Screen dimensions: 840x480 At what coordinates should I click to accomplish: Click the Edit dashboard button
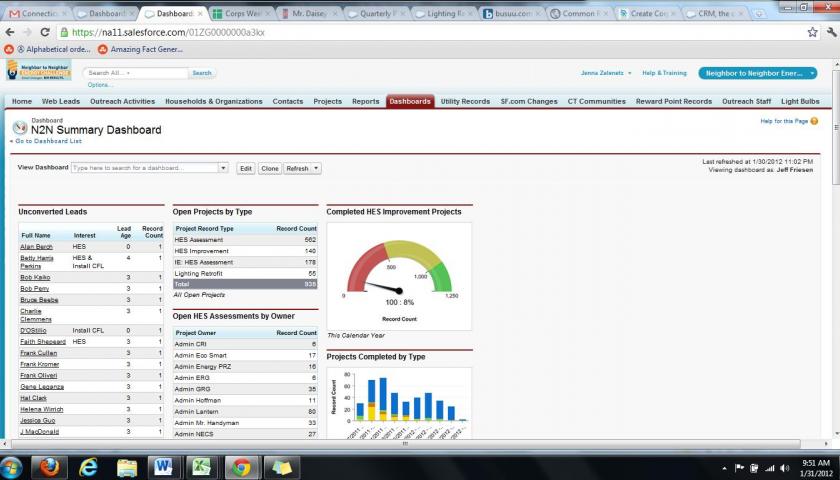pos(246,168)
